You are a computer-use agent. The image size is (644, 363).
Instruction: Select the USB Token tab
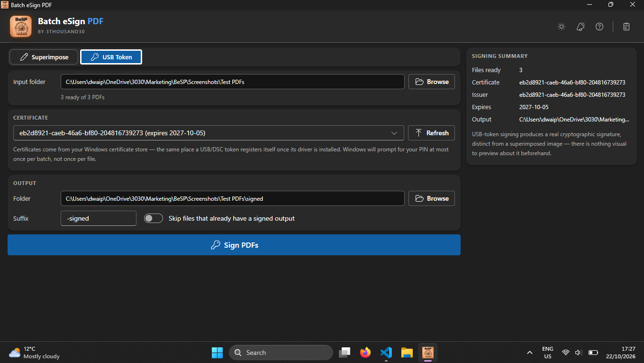(x=111, y=57)
